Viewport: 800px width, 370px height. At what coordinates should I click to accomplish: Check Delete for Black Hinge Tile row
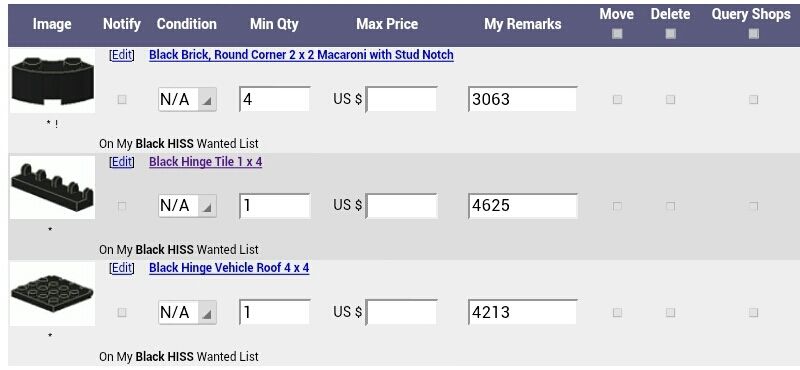(670, 206)
